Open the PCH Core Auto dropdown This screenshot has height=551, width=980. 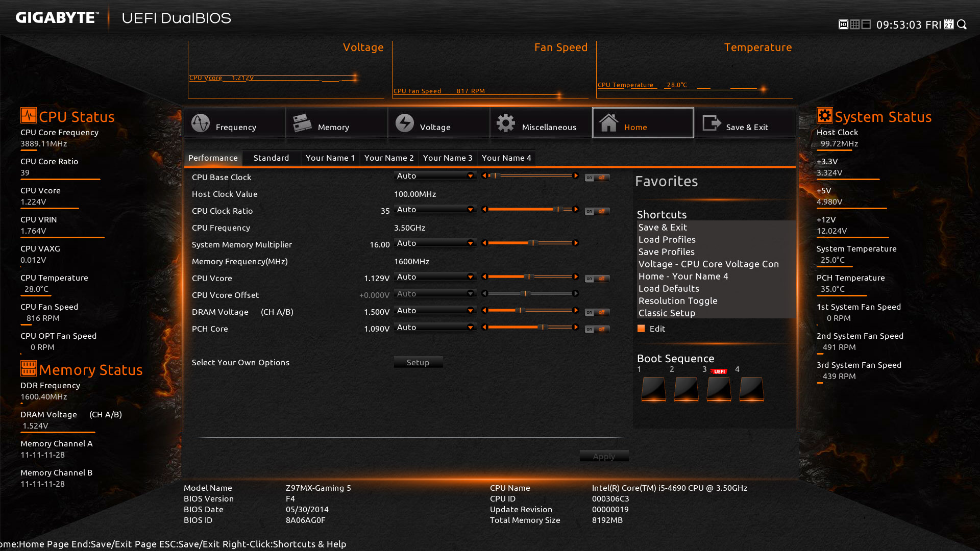[435, 327]
